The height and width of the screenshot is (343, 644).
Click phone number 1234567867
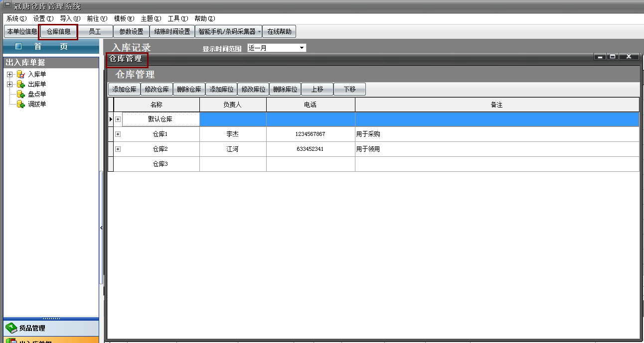310,134
